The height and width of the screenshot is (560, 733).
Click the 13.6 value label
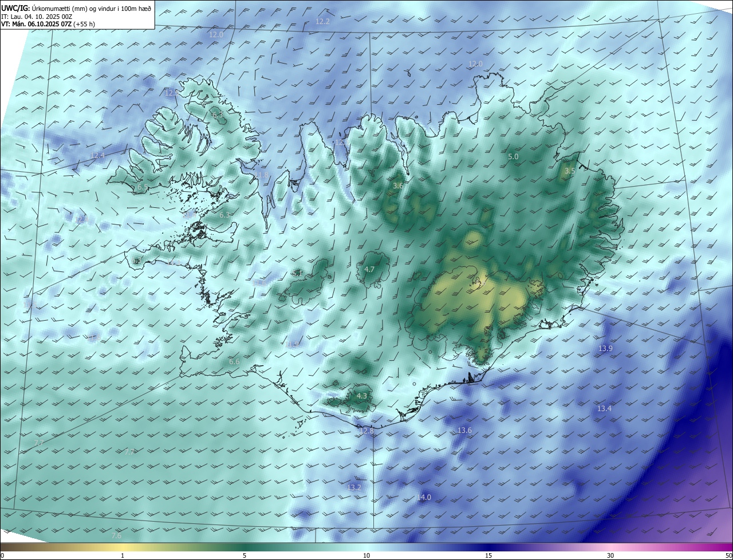(x=464, y=430)
